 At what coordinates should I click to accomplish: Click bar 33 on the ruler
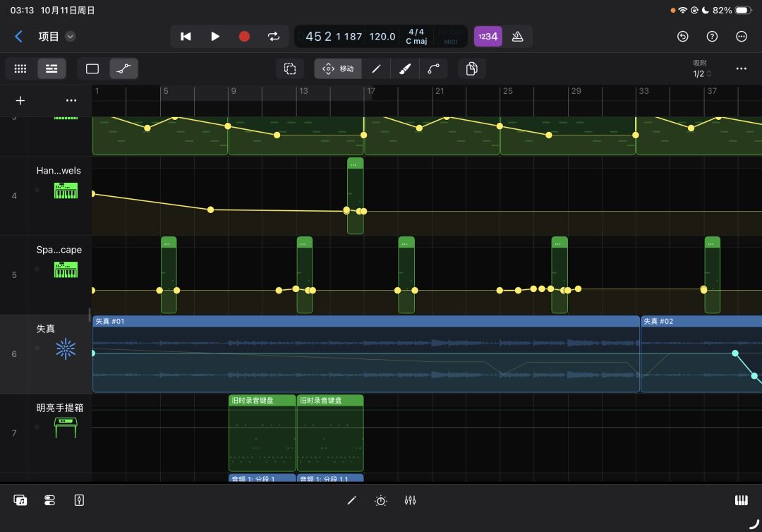(643, 91)
